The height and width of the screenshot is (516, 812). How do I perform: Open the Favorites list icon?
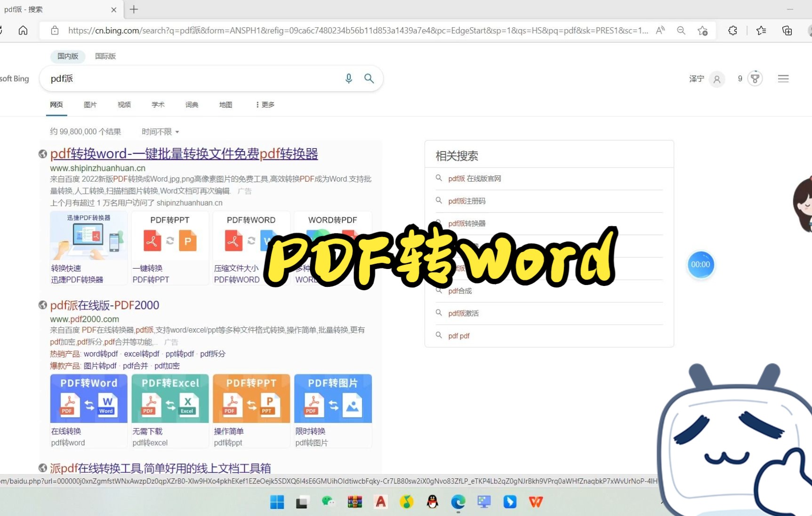pos(761,31)
